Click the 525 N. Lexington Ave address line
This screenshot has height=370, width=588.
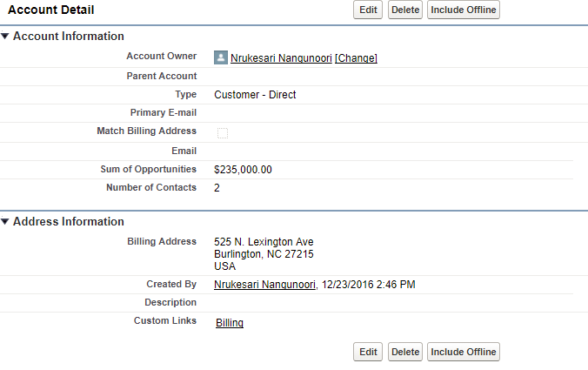click(264, 242)
